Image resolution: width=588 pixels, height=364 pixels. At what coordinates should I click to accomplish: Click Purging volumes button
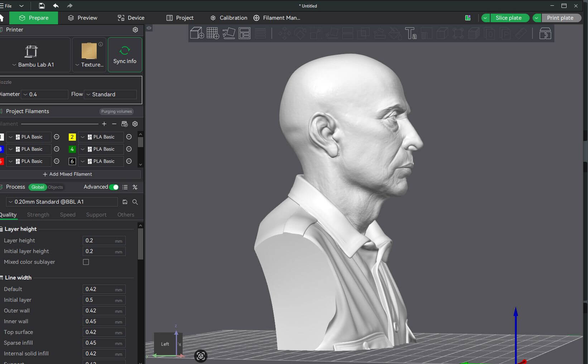[116, 111]
